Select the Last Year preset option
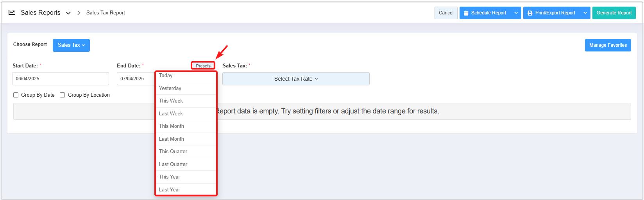644x200 pixels. 170,189
